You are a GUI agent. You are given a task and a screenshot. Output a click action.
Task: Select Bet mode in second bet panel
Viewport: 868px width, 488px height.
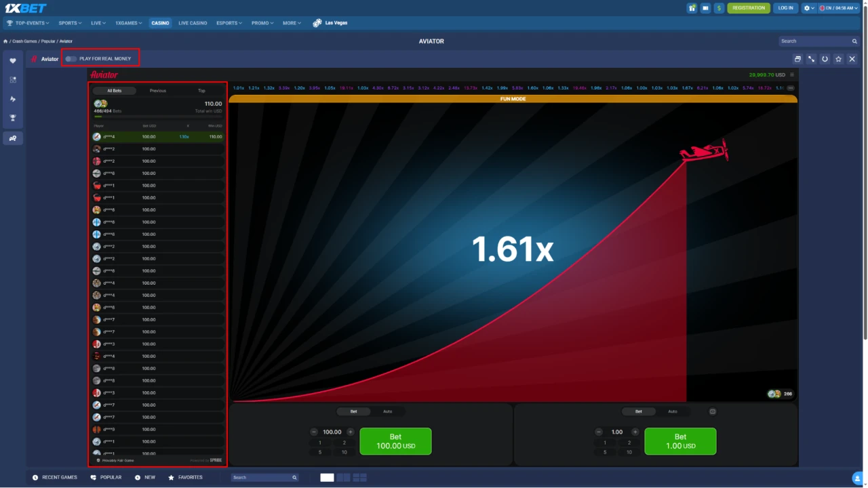[638, 411]
